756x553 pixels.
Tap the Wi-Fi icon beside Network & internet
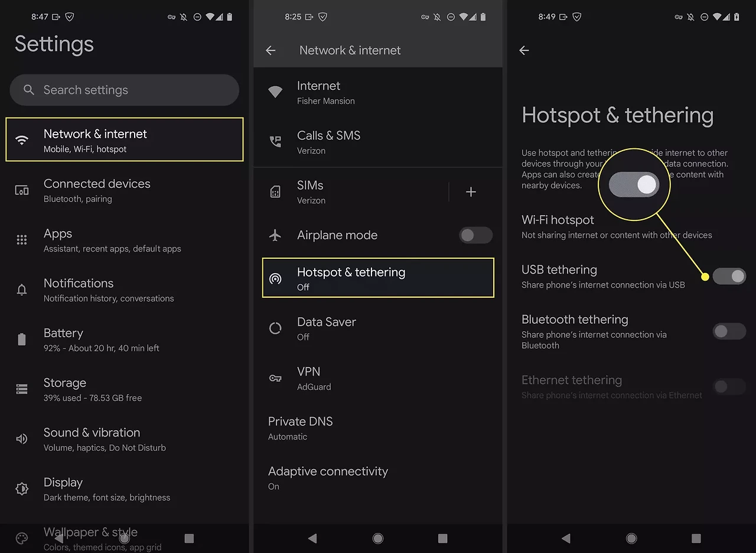pos(22,141)
